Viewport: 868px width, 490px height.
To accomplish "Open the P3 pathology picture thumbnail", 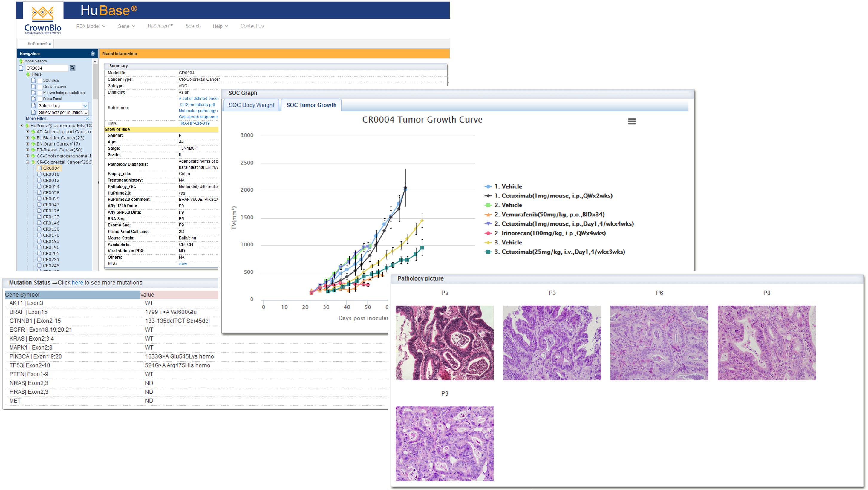I will [552, 343].
